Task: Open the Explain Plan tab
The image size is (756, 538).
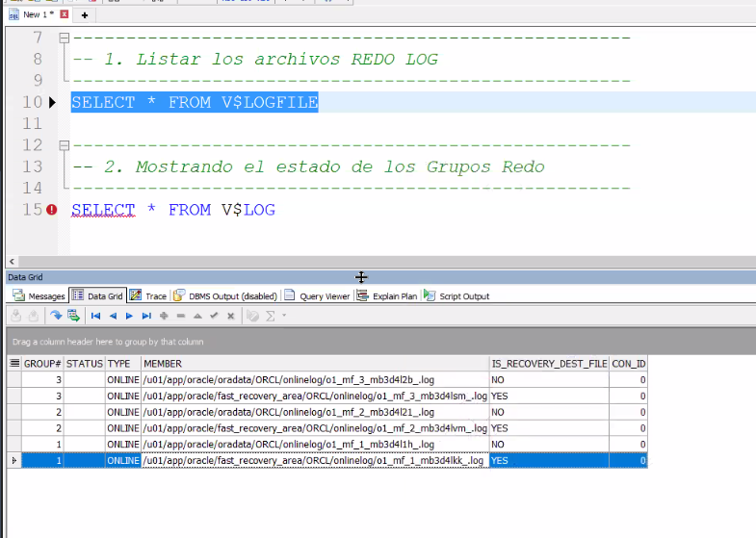Action: (387, 296)
